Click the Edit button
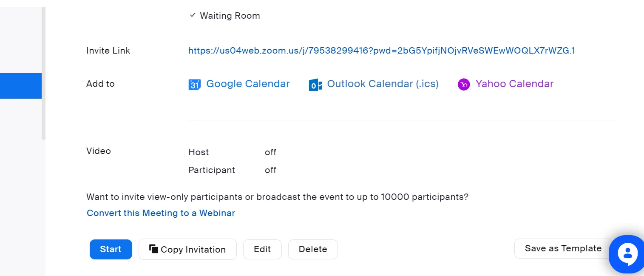The height and width of the screenshot is (276, 644). pyautogui.click(x=262, y=249)
